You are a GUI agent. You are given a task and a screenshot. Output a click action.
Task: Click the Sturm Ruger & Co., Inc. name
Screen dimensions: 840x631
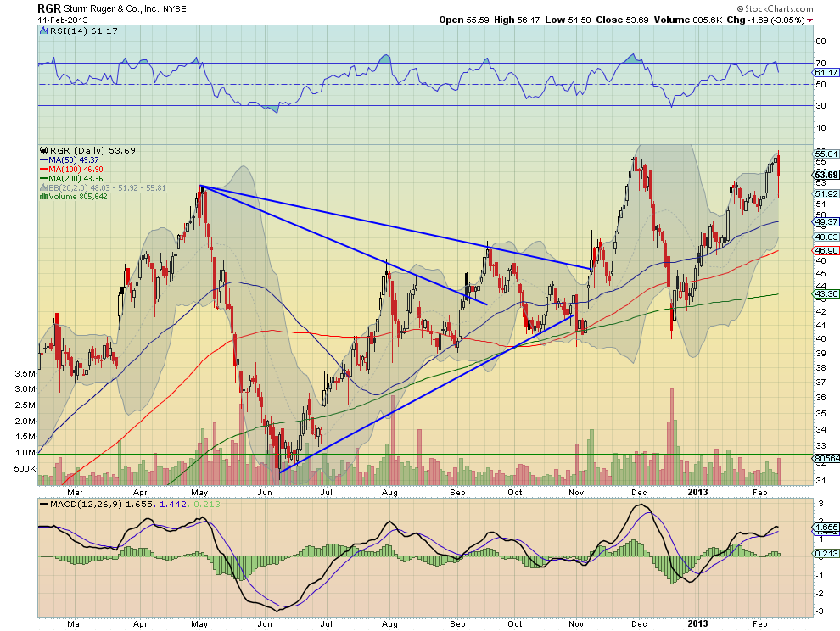click(111, 9)
